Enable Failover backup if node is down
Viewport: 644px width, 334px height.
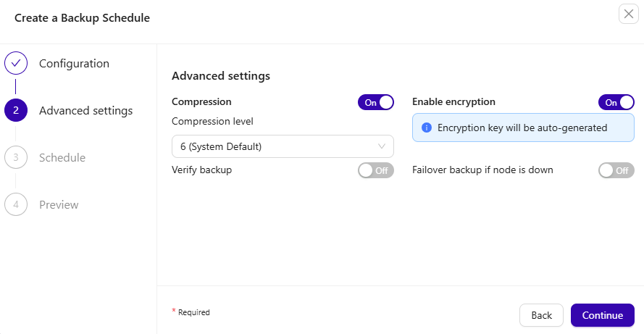pyautogui.click(x=616, y=170)
